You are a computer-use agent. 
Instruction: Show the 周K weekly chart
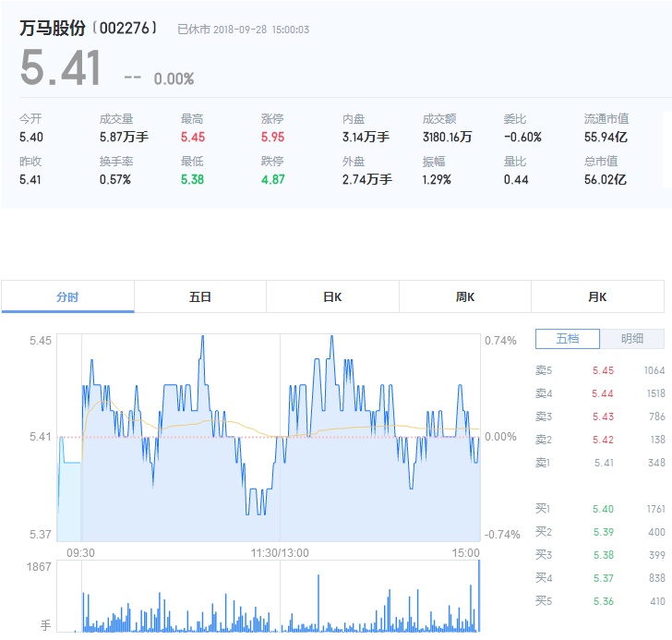click(465, 297)
